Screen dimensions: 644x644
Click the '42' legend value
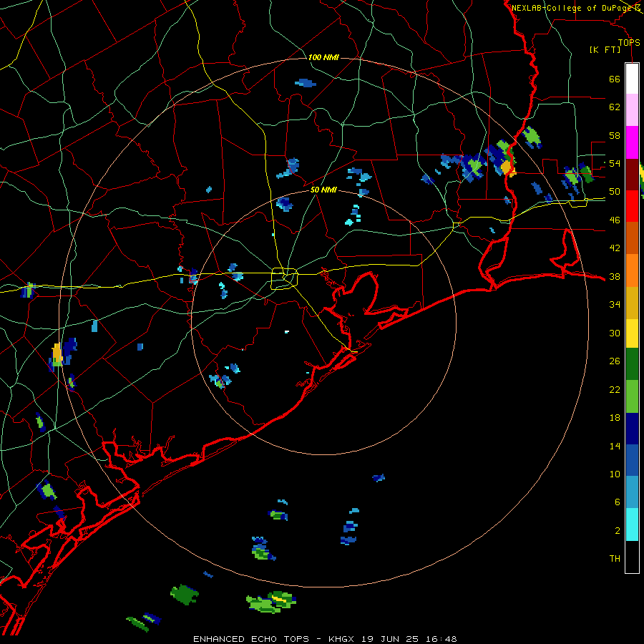615,248
